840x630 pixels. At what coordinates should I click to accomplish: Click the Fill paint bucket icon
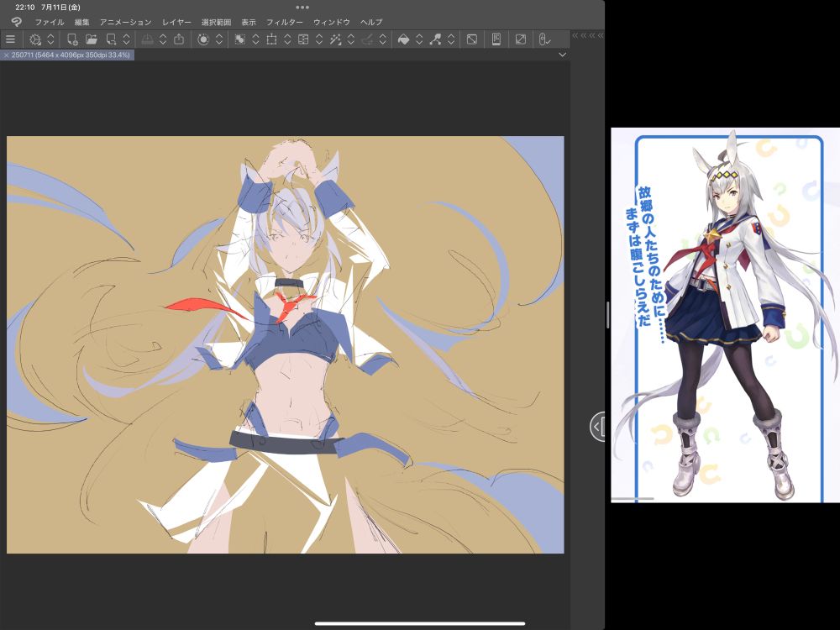[x=404, y=39]
